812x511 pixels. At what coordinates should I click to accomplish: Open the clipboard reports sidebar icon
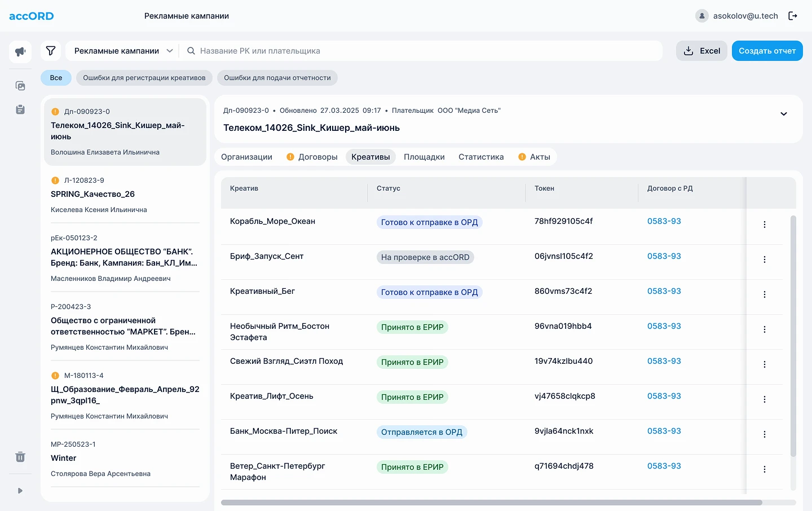click(20, 109)
